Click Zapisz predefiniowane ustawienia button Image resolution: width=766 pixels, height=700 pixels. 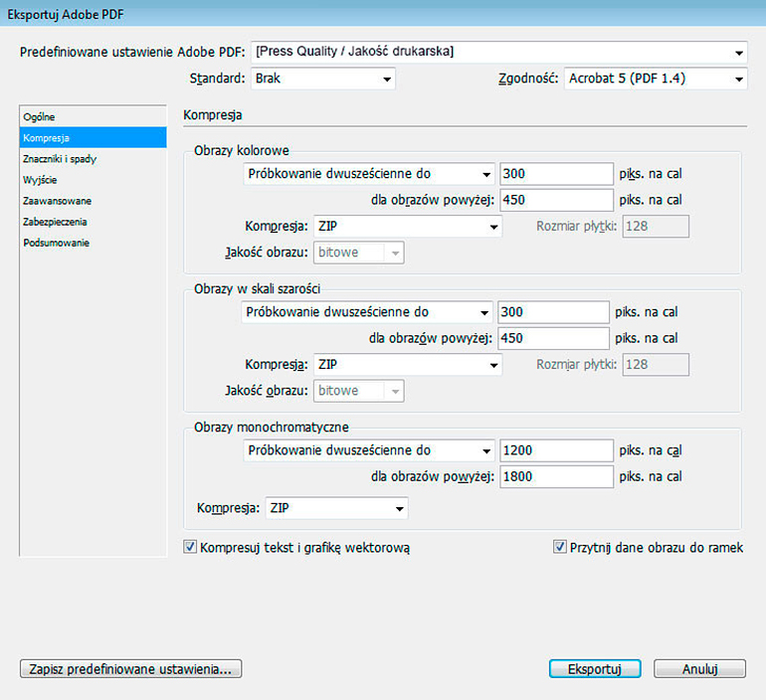[x=131, y=669]
